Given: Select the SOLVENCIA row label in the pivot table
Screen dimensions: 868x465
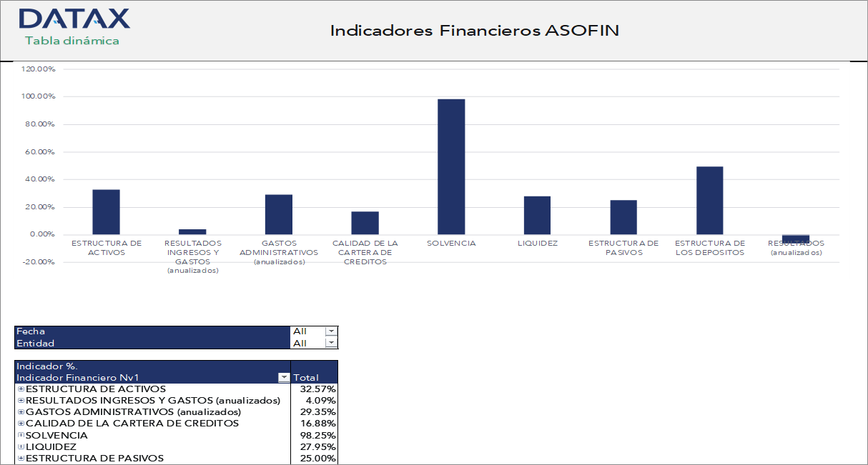Looking at the screenshot, I should point(57,434).
